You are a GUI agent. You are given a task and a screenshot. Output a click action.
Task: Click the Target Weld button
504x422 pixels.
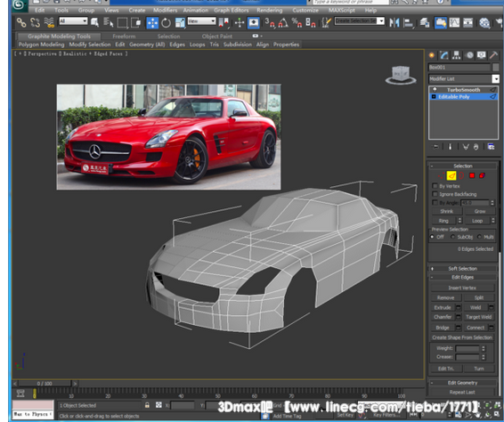[x=478, y=317]
